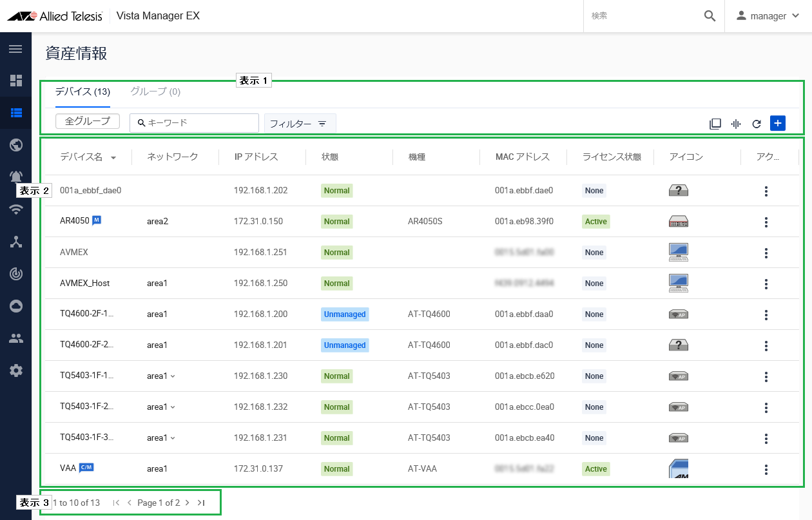Open the globe network map icon

click(15, 145)
